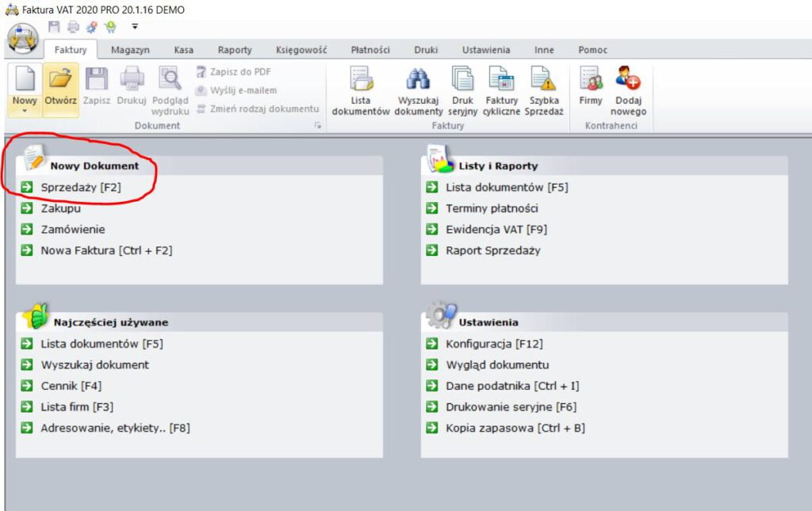Viewport: 812px width, 511px height.
Task: Open the quick access toolbar customize arrow
Action: pos(135,26)
